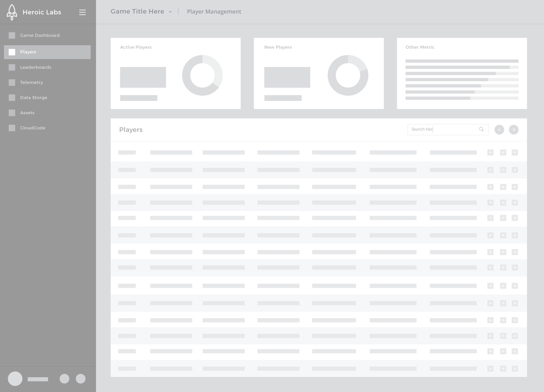Select Data Storge in the sidebar
The height and width of the screenshot is (392, 544).
(34, 98)
